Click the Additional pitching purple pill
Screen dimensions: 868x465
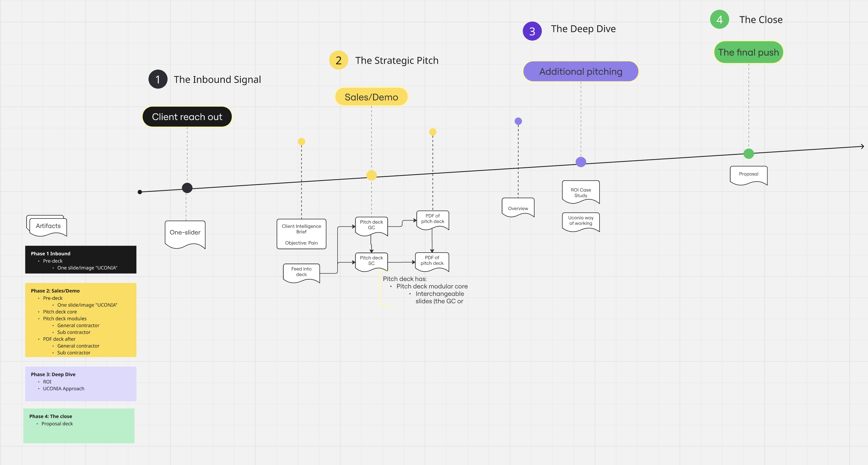581,71
